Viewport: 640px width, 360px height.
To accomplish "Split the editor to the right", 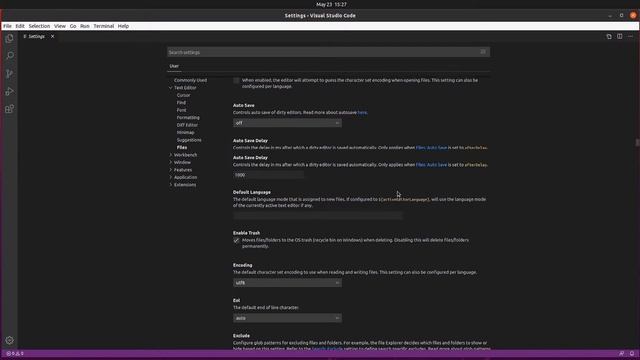I will pyautogui.click(x=620, y=36).
